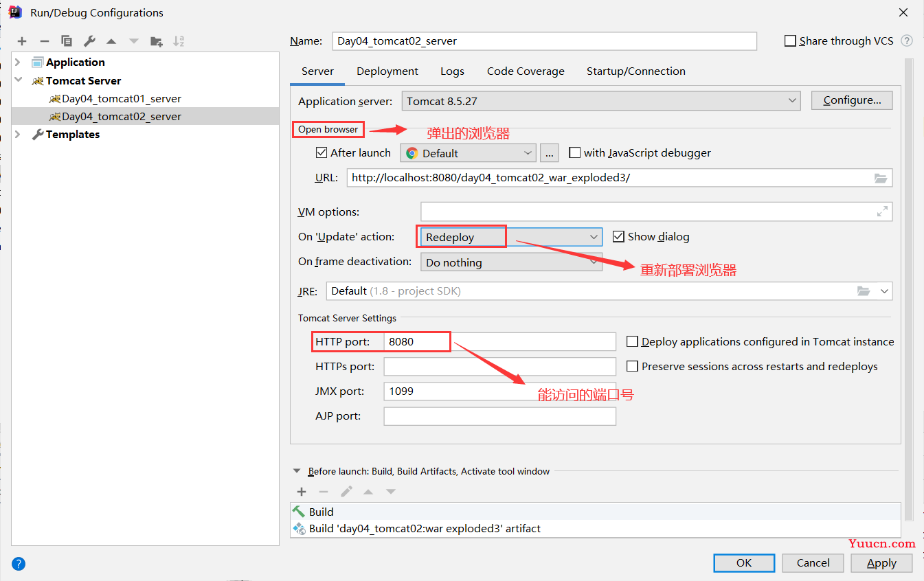This screenshot has height=581, width=924.
Task: Open the Default browser dropdown
Action: (x=468, y=153)
